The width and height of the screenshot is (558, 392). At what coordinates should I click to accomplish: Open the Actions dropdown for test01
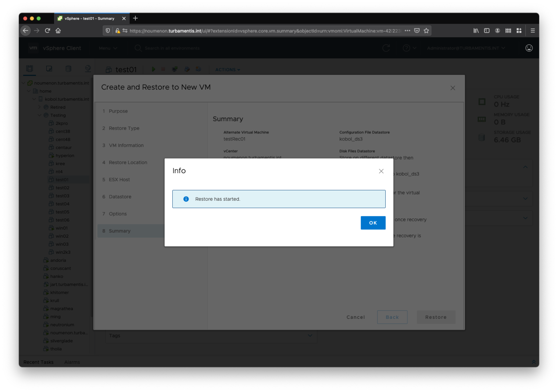[227, 70]
